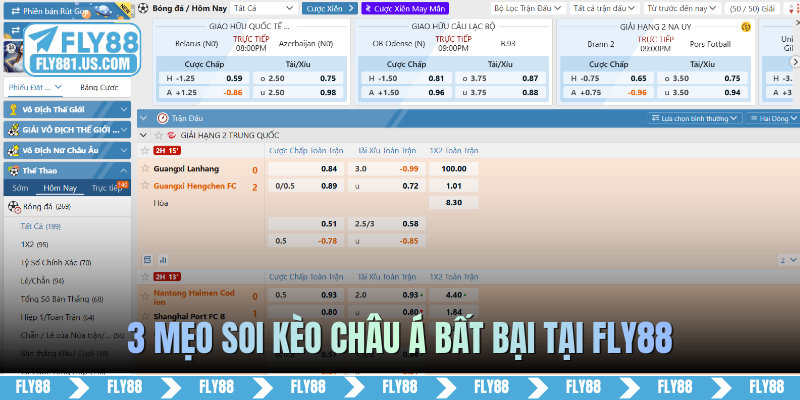Click the soccer ball icon beside Bóng đá (269)

point(14,207)
